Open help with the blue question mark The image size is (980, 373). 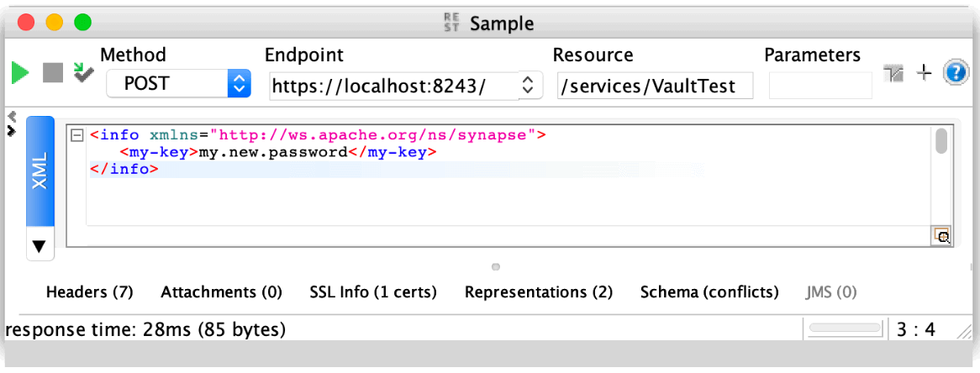[x=956, y=73]
